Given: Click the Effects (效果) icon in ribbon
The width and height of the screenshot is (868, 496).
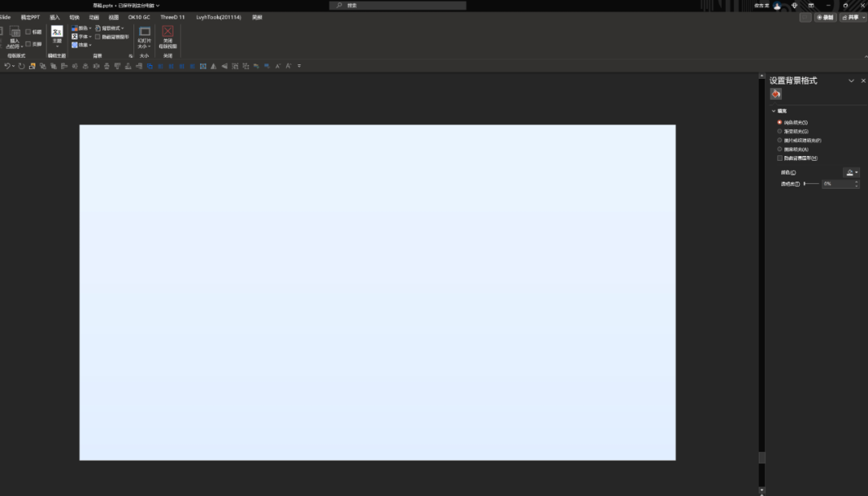Looking at the screenshot, I should pos(75,45).
